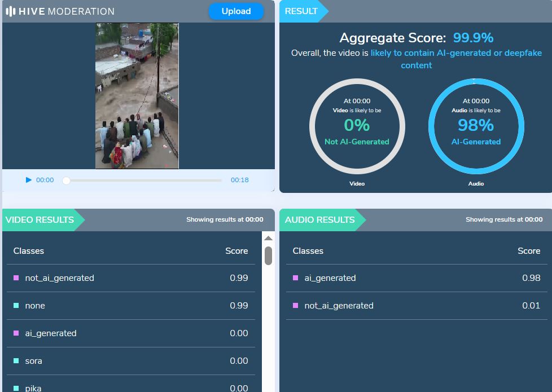This screenshot has width=552, height=392.
Task: Click the flood video thumbnail preview
Action: pyautogui.click(x=137, y=96)
